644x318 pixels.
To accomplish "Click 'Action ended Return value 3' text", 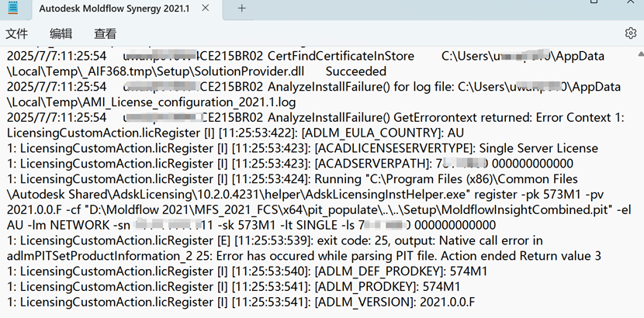I will [521, 256].
